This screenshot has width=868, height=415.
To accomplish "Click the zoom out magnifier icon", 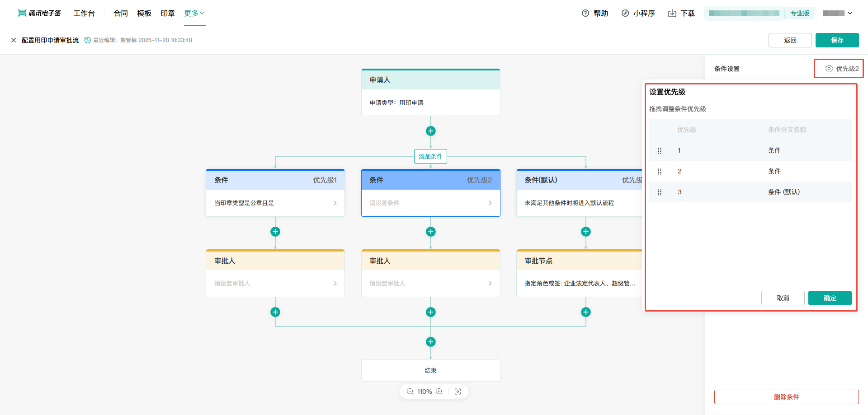I will (x=410, y=392).
